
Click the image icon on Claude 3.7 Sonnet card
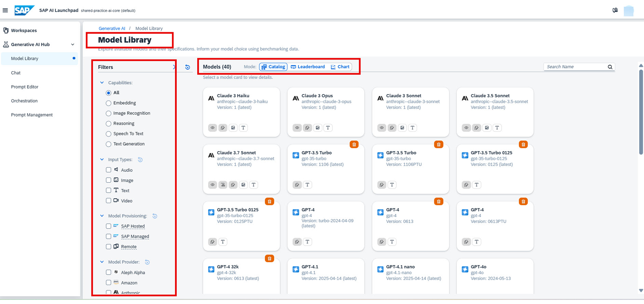[x=243, y=185]
